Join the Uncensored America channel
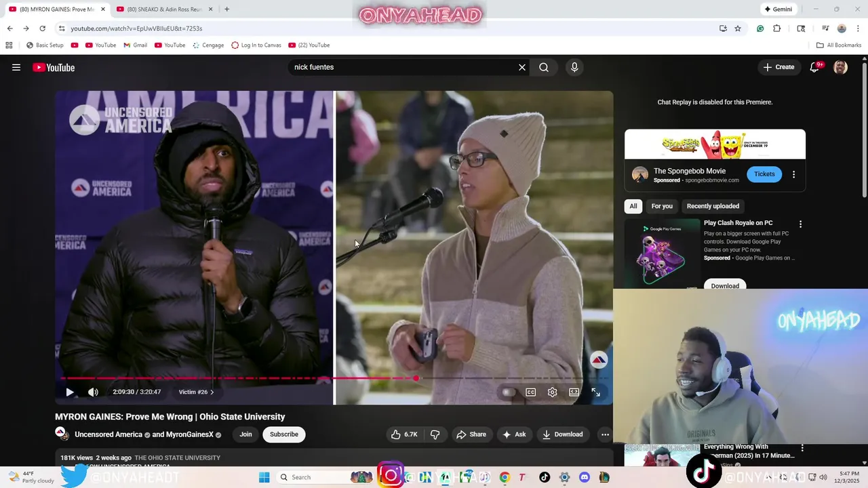The height and width of the screenshot is (488, 868). coord(245,434)
